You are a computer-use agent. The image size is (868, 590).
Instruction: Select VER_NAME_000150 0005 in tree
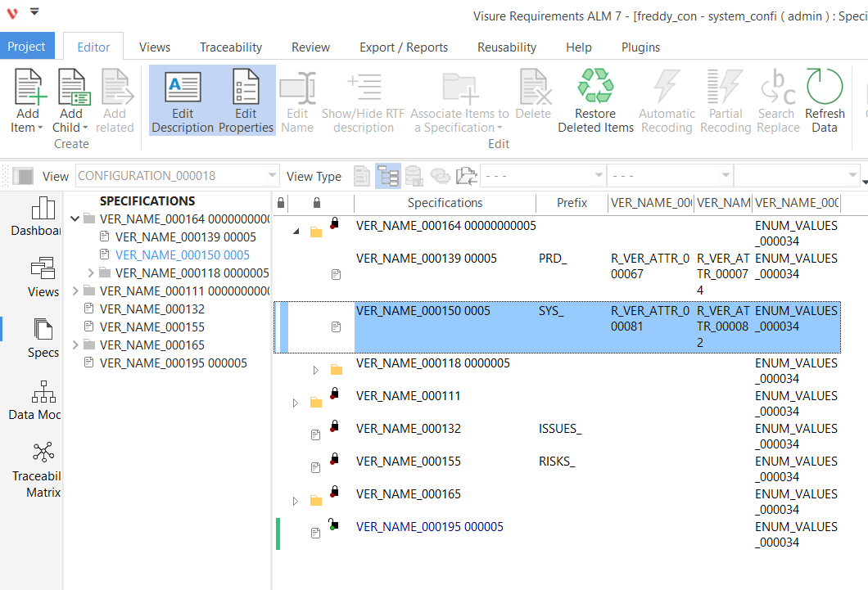click(182, 255)
